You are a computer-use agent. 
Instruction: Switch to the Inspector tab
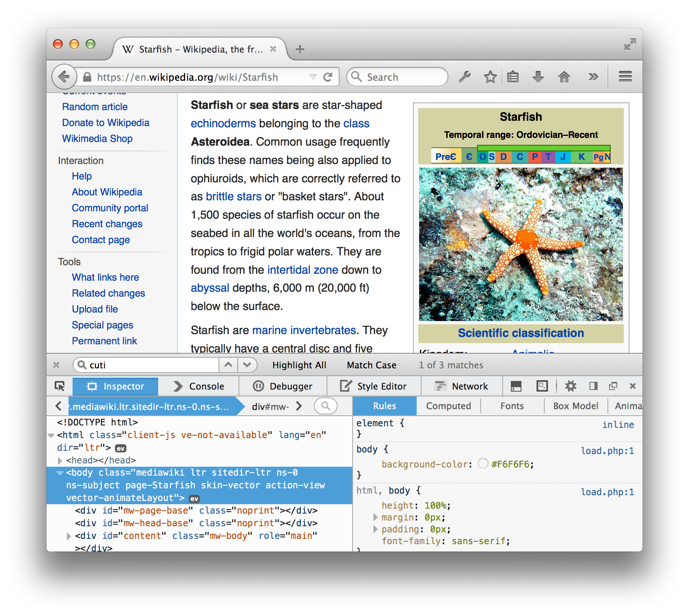point(115,386)
